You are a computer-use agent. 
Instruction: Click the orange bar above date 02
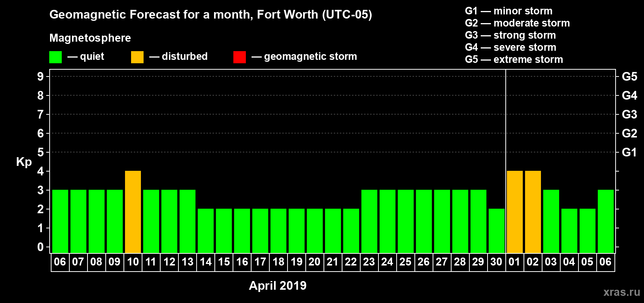click(533, 212)
